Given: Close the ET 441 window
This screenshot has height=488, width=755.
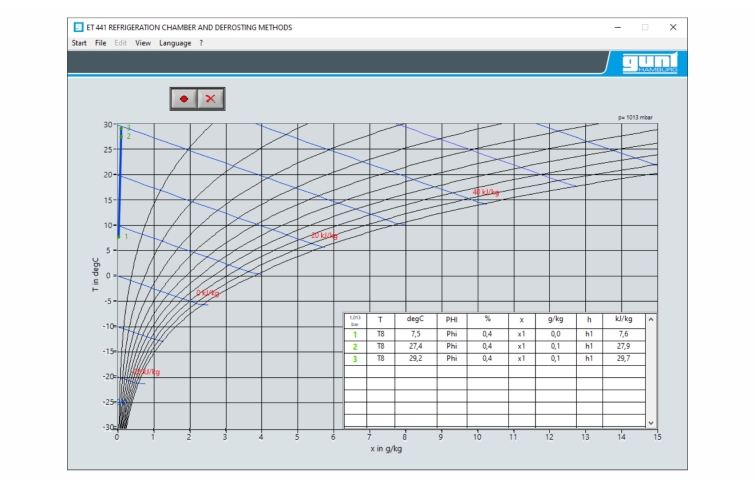Looking at the screenshot, I should click(673, 27).
